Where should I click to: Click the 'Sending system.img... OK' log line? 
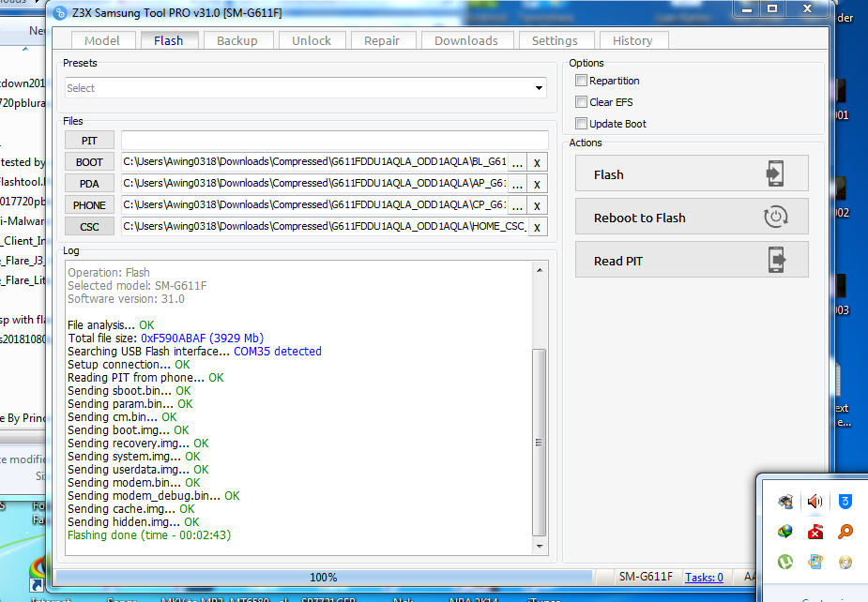(x=134, y=457)
